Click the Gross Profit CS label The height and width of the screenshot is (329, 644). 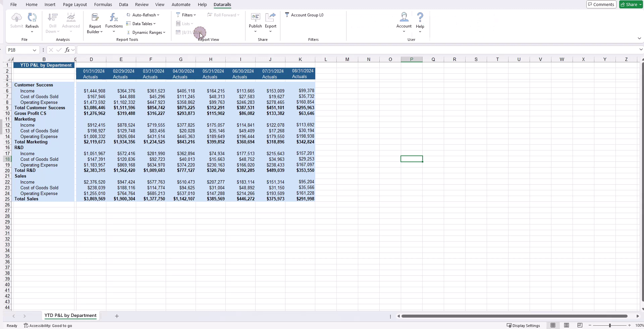click(30, 114)
